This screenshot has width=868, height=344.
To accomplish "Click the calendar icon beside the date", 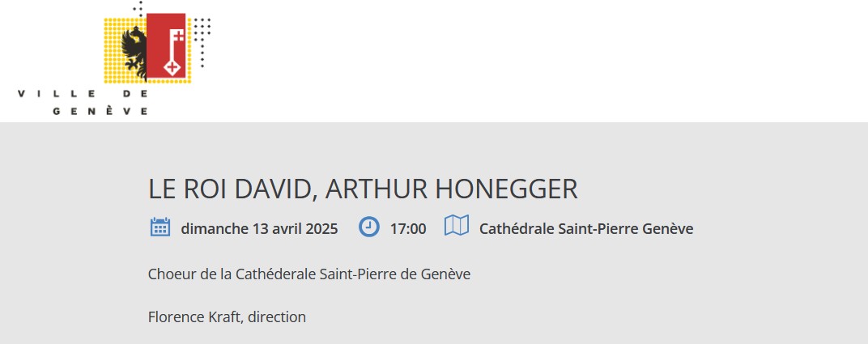I will [160, 227].
